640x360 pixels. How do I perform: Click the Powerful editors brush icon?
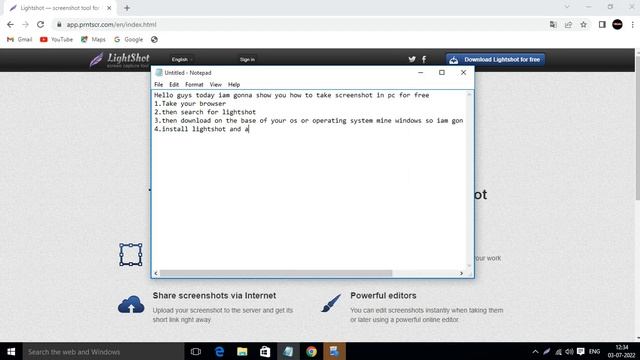pos(331,303)
